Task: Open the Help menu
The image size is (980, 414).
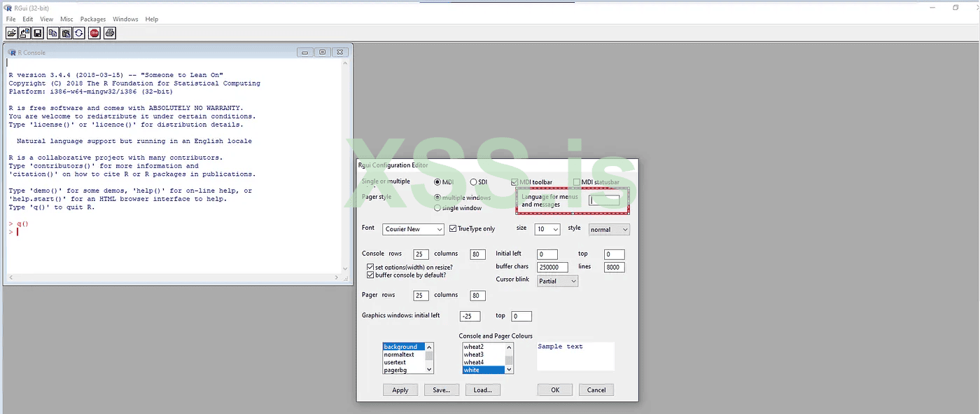Action: pyautogui.click(x=152, y=19)
